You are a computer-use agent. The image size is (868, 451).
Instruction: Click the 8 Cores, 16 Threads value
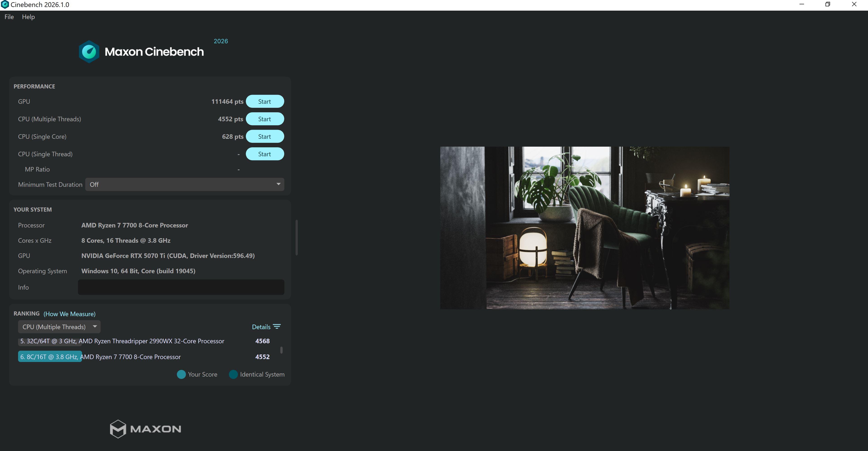(126, 240)
